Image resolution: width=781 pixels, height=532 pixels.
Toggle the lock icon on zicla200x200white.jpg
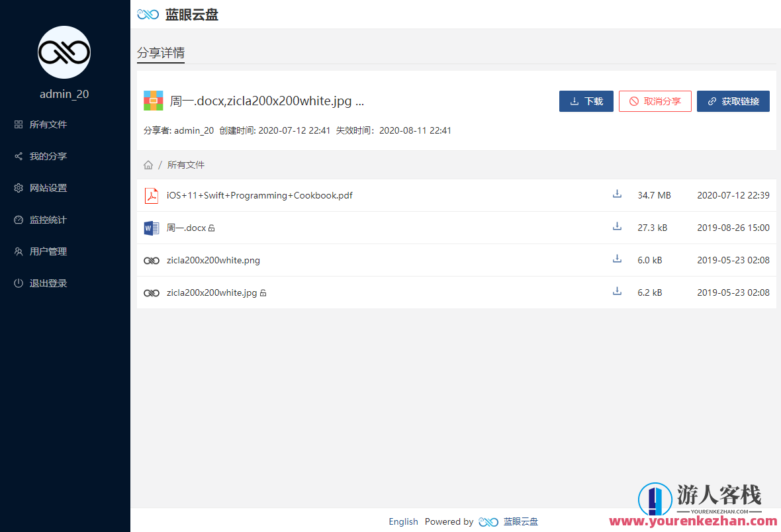pos(263,292)
